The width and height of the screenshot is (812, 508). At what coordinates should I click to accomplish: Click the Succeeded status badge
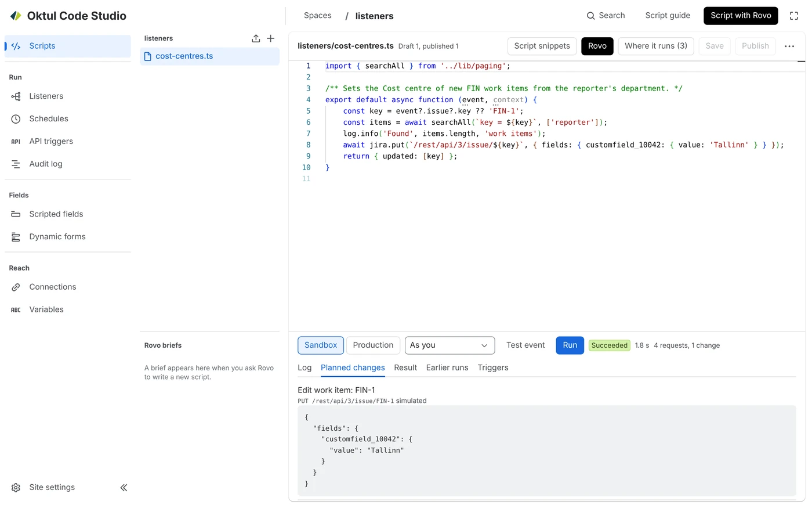coord(610,345)
